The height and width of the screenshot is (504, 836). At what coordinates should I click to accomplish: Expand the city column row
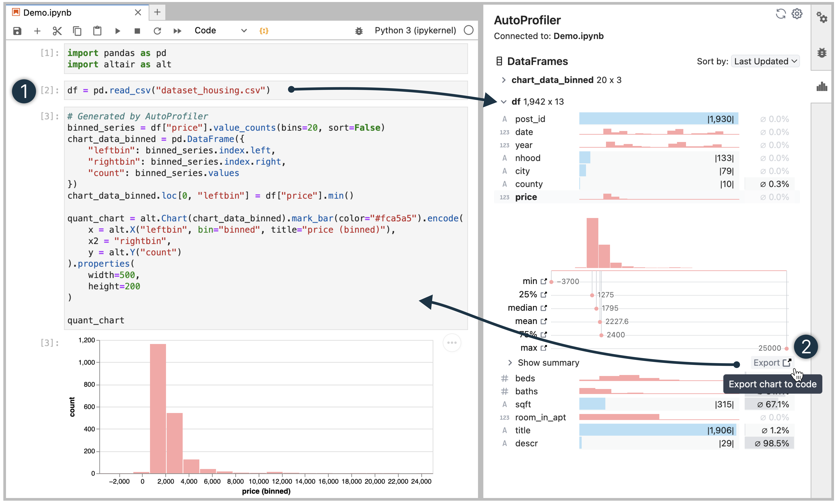pyautogui.click(x=647, y=171)
